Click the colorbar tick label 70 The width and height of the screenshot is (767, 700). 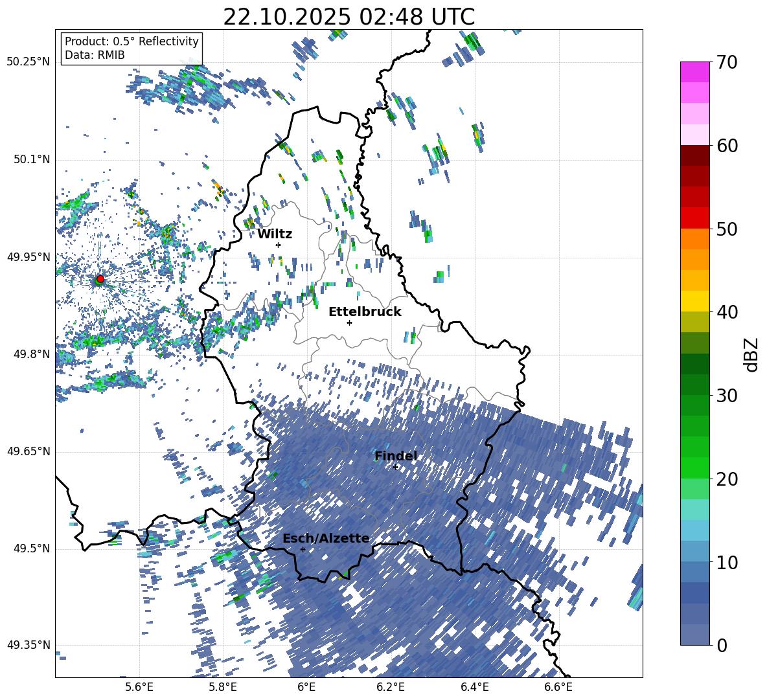tap(727, 63)
